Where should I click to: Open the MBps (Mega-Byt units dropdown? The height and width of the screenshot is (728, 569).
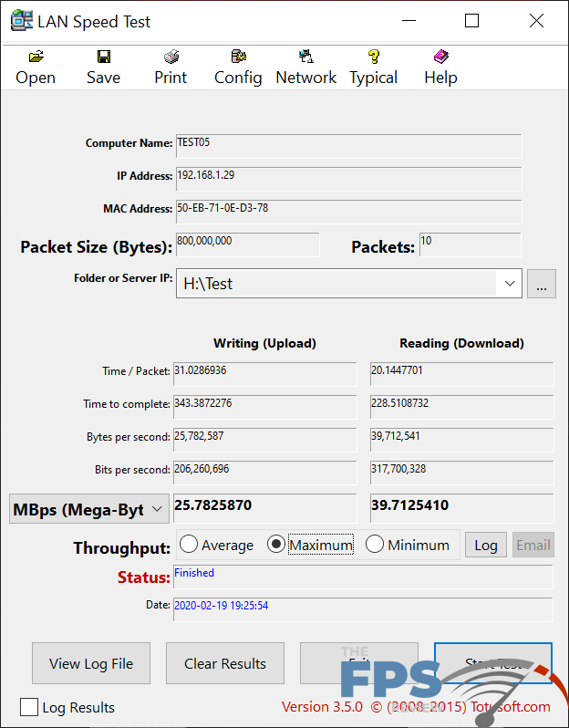click(x=89, y=509)
